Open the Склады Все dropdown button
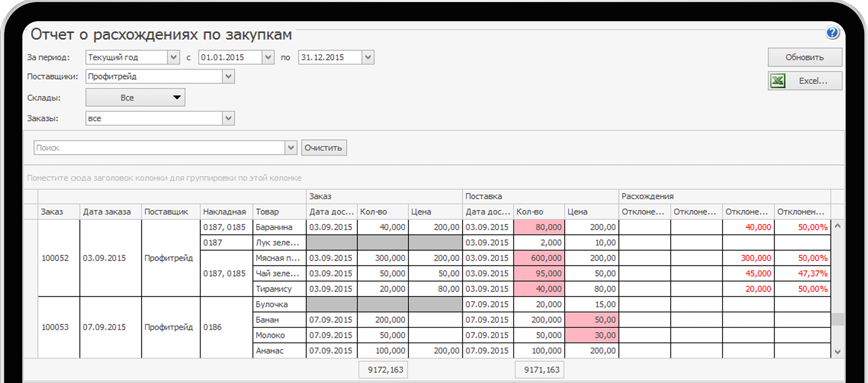 coord(135,98)
